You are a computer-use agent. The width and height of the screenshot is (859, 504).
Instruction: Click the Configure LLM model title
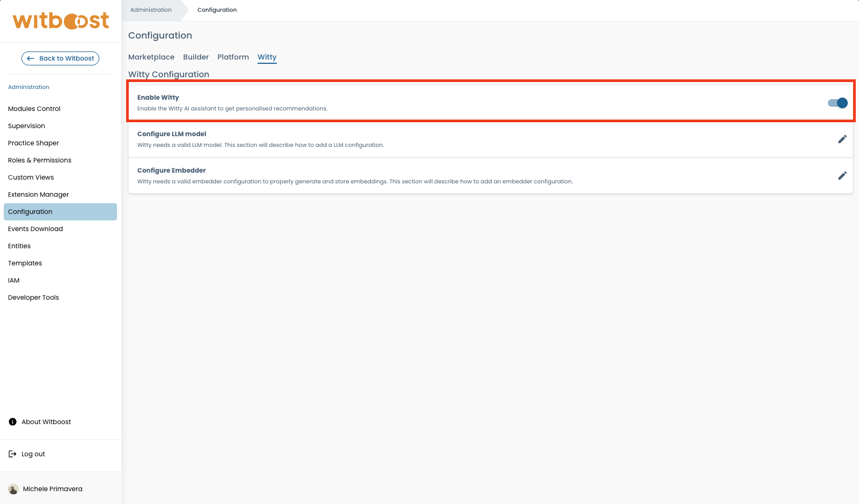click(172, 134)
